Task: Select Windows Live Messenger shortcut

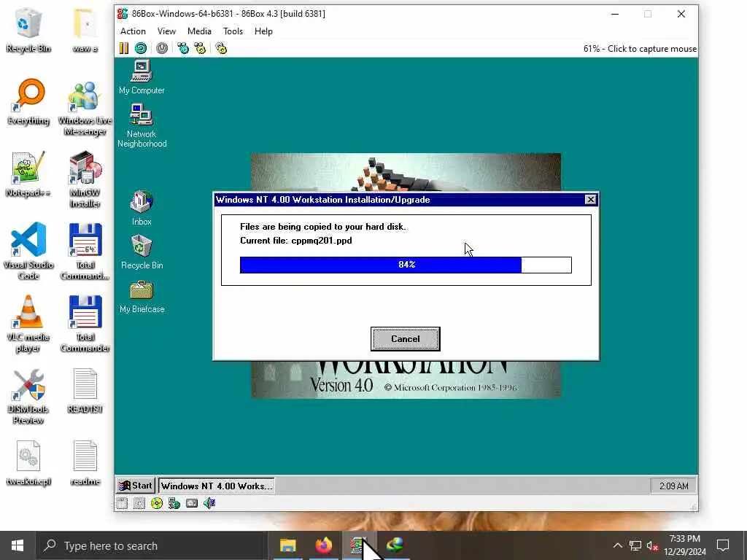Action: (x=85, y=108)
